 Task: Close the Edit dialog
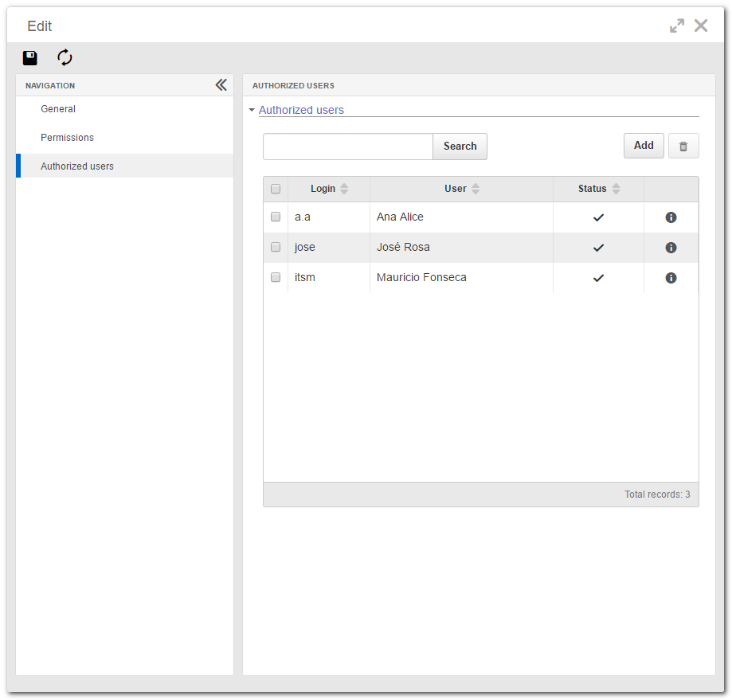tap(701, 25)
